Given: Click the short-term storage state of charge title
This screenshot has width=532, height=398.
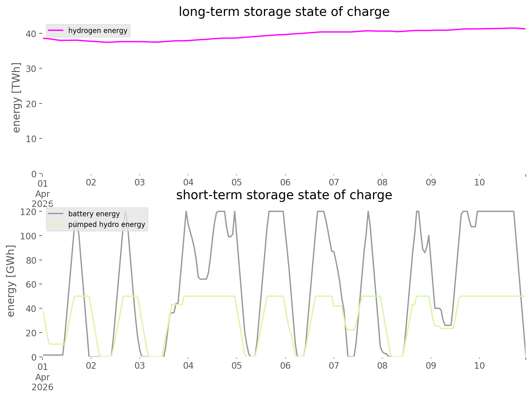Looking at the screenshot, I should point(284,195).
